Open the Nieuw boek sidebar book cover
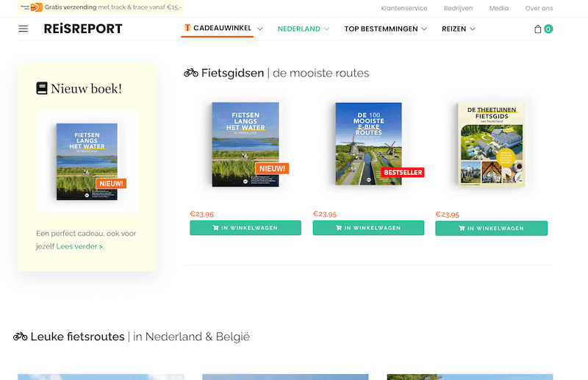Screen dimensions: 588x380 [x=87, y=161]
